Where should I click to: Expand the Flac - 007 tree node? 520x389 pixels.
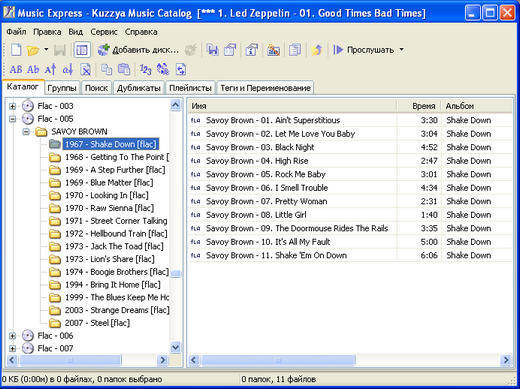(x=12, y=349)
